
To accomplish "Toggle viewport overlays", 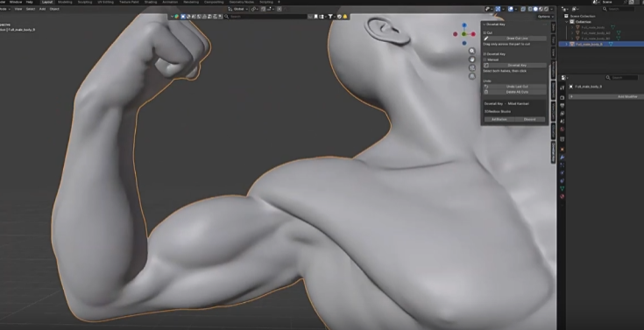I will pos(511,9).
